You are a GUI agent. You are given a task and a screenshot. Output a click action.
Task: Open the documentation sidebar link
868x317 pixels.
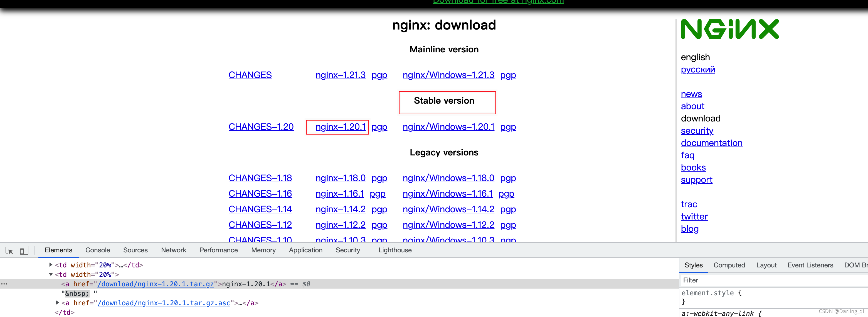(x=711, y=143)
